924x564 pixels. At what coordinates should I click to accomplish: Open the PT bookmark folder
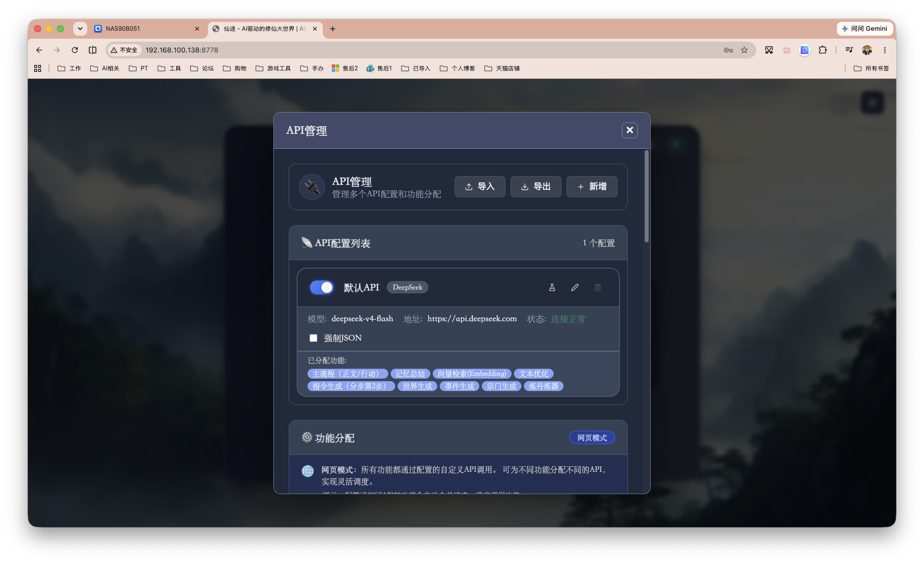(138, 68)
